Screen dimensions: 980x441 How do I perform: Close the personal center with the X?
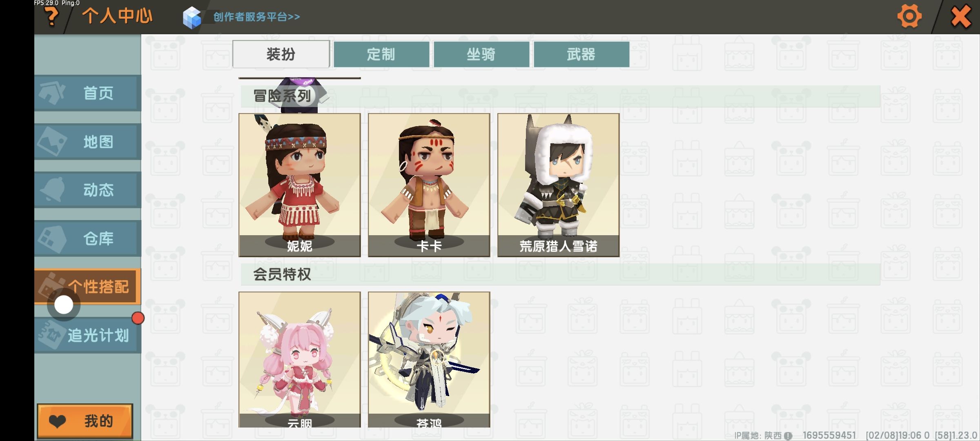coord(960,17)
